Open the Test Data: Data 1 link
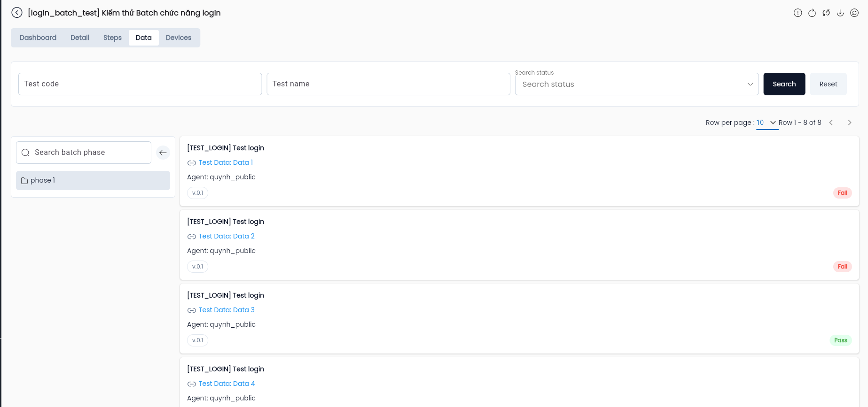The width and height of the screenshot is (868, 407). tap(226, 162)
